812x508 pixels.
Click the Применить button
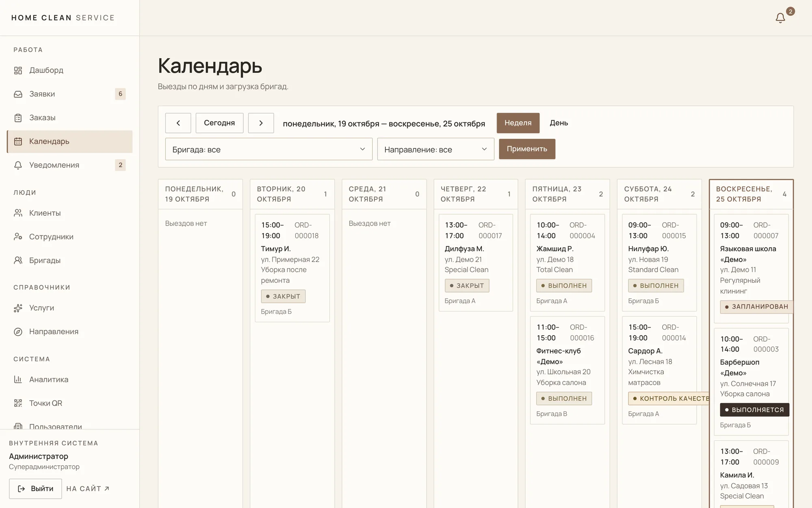527,149
